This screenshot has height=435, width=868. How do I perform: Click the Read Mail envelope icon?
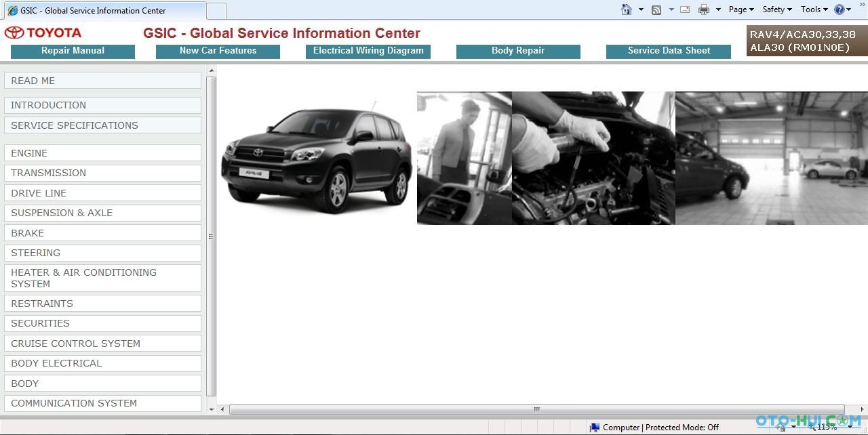coord(685,9)
